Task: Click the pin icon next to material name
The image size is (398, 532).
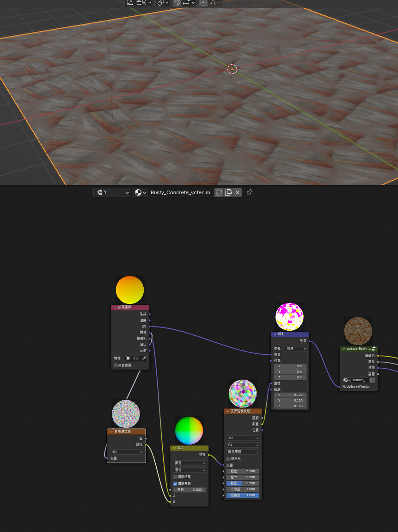Action: pyautogui.click(x=249, y=192)
